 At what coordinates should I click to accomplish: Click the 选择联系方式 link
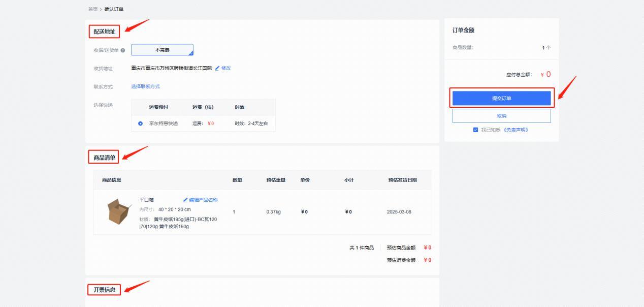pos(145,86)
